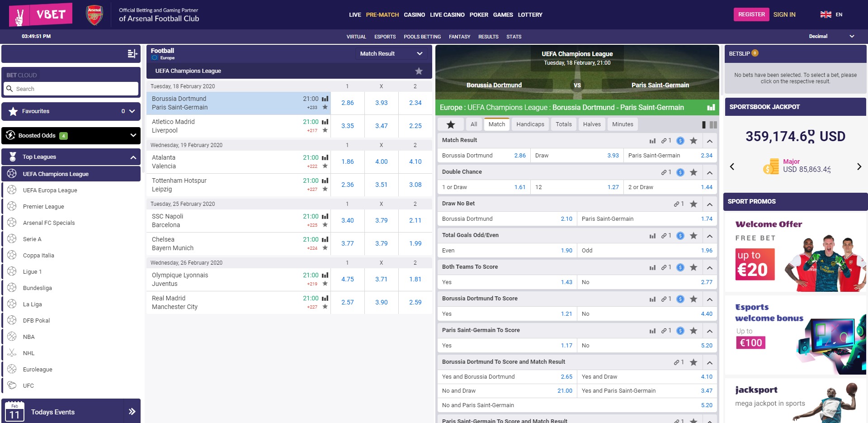Star the Borussia Dortmund To Score market
The height and width of the screenshot is (423, 868).
(693, 299)
